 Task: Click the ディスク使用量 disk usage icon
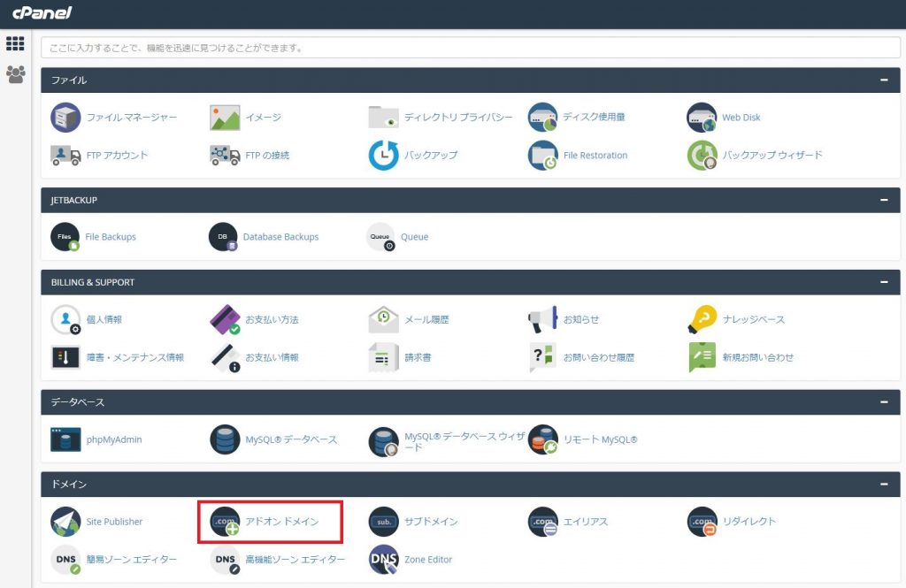coord(542,118)
